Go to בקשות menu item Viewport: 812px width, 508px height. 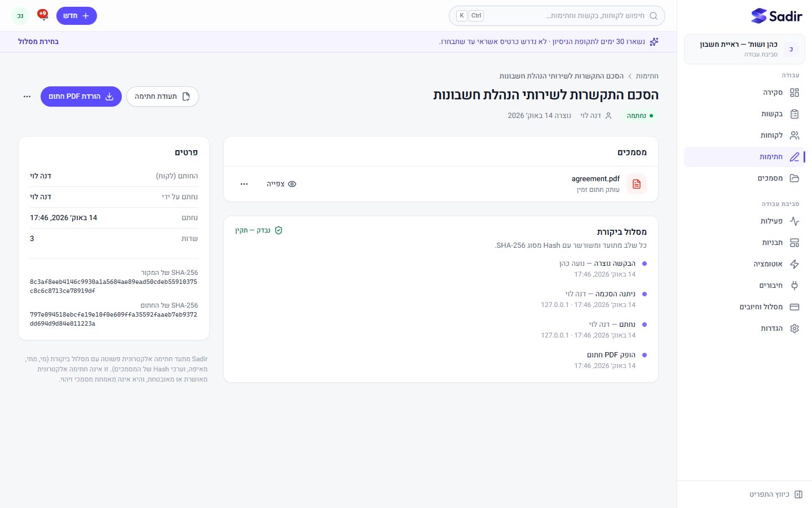tap(744, 114)
